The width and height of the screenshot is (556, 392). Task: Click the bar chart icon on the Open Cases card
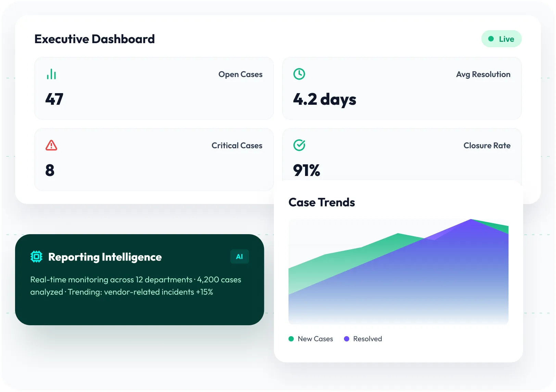(x=51, y=74)
